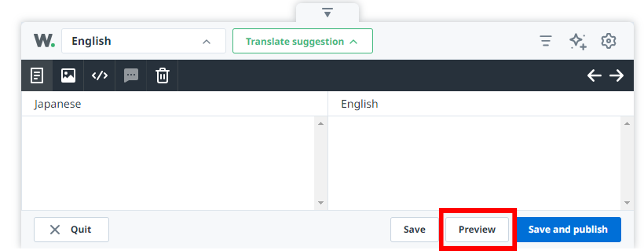Expand the Translate suggestion dropdown
The image size is (644, 251).
[303, 41]
